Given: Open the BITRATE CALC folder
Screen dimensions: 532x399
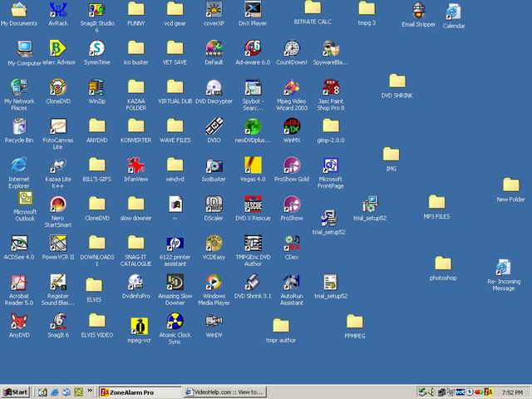Looking at the screenshot, I should pos(313,8).
